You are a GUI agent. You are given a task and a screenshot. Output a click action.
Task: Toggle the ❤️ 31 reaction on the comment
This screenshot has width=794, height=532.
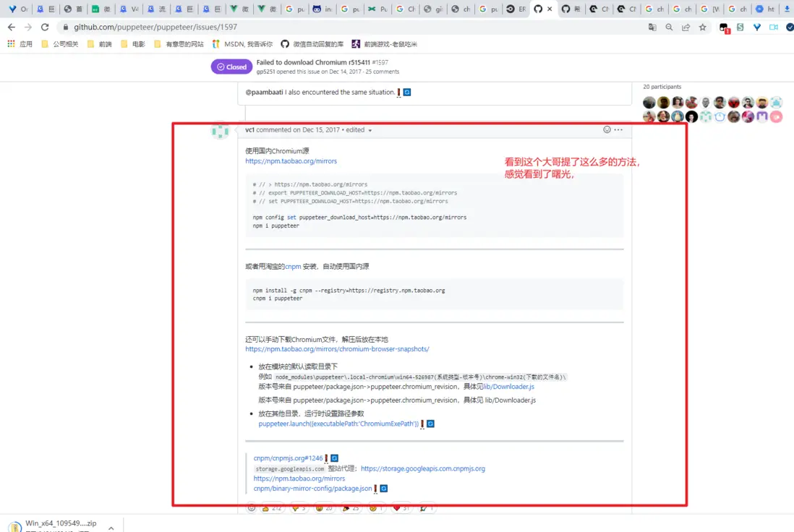click(400, 507)
